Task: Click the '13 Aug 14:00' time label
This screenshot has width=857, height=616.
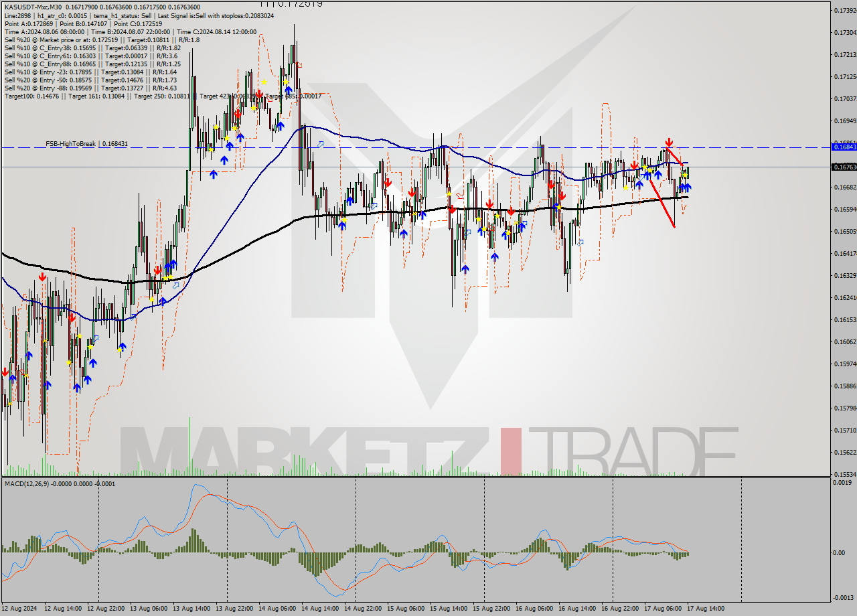Action: coord(191,609)
